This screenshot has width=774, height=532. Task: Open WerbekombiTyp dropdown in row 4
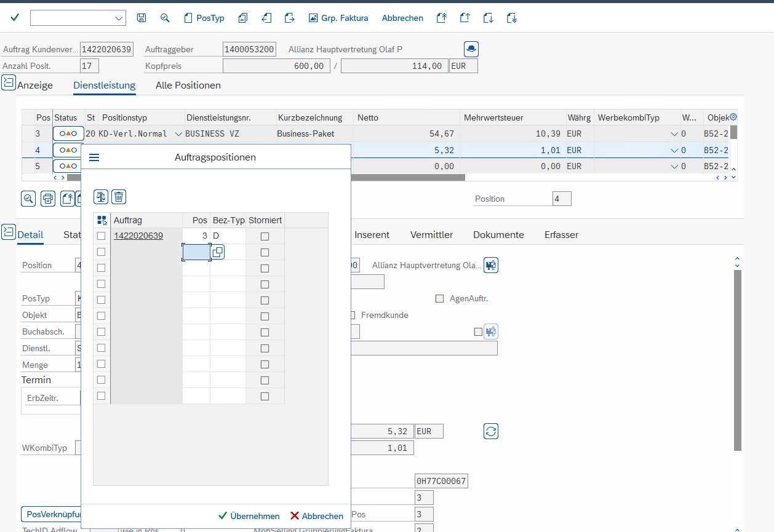click(x=674, y=150)
